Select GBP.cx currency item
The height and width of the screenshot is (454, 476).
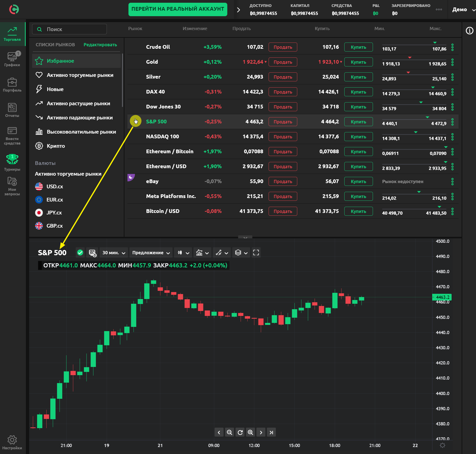click(x=49, y=226)
